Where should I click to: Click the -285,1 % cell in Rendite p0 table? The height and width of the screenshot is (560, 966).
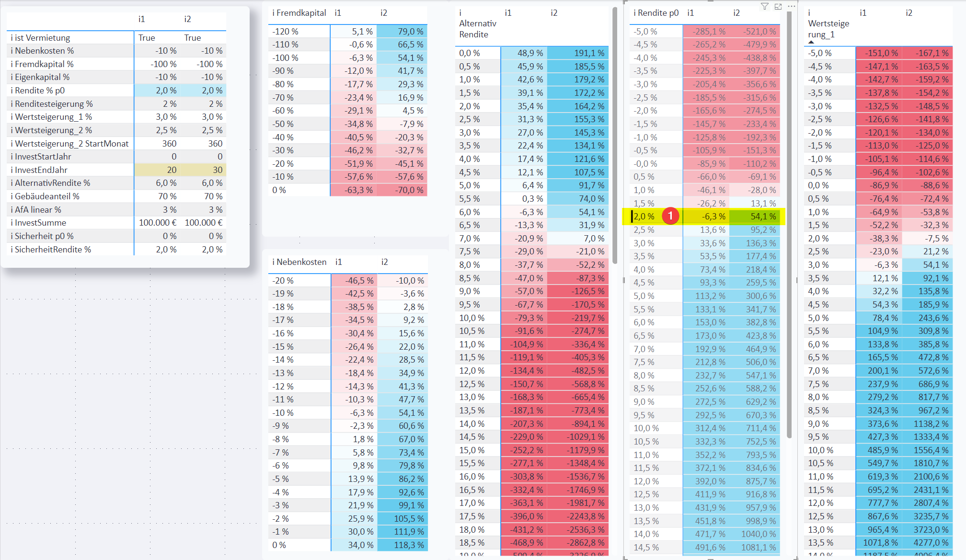point(706,32)
